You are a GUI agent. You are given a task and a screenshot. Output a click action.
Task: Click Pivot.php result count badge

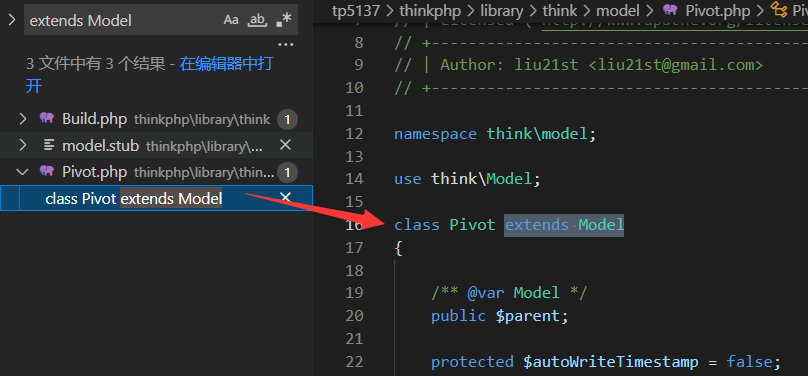pyautogui.click(x=288, y=173)
